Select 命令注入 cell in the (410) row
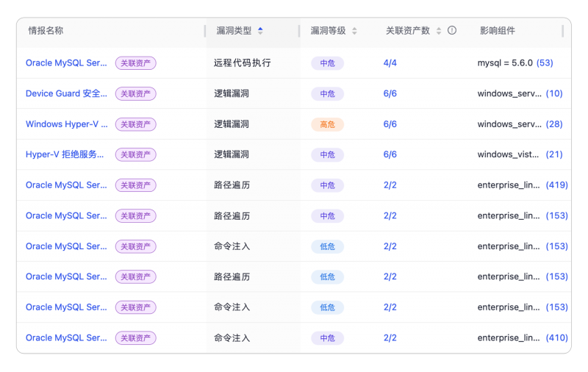This screenshot has height=372, width=588. [x=232, y=338]
